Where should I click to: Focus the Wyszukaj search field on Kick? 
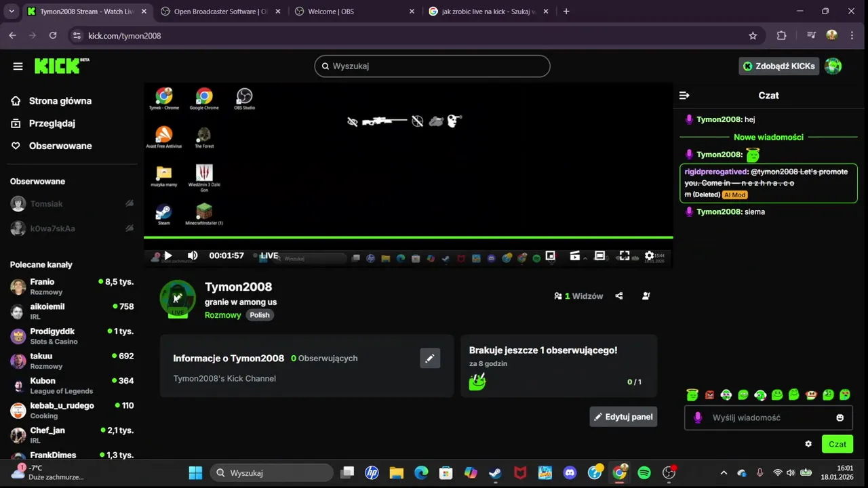432,66
